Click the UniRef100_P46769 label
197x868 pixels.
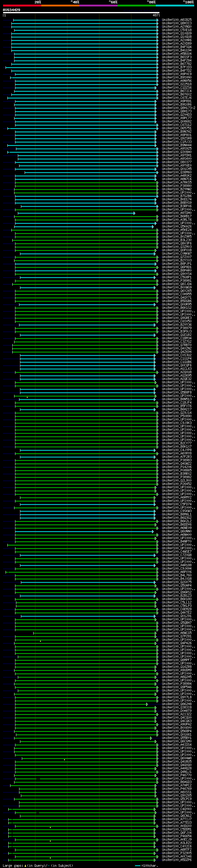(177, 789)
